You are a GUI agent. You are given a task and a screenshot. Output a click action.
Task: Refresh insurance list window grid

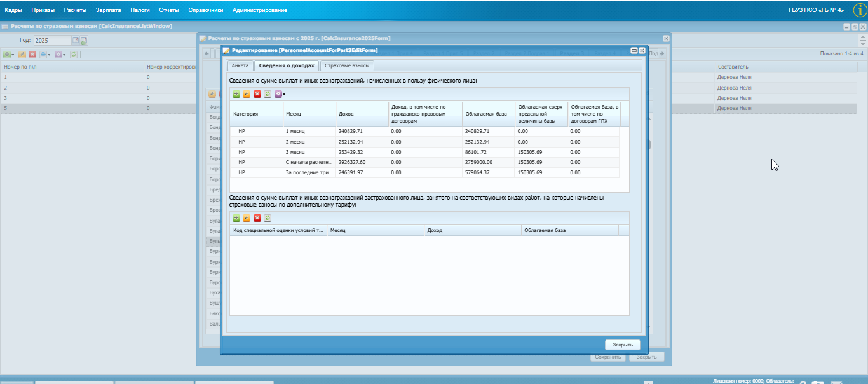74,55
